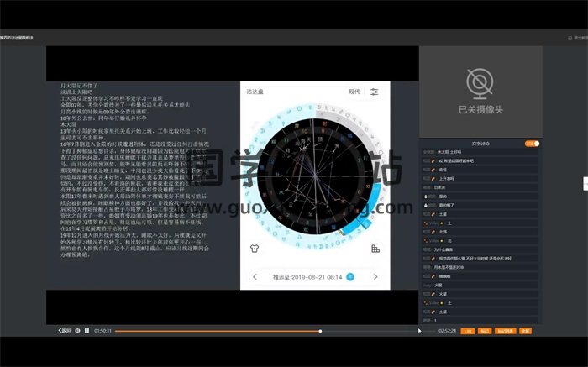Expand the side panel collapse handle

(x=585, y=184)
